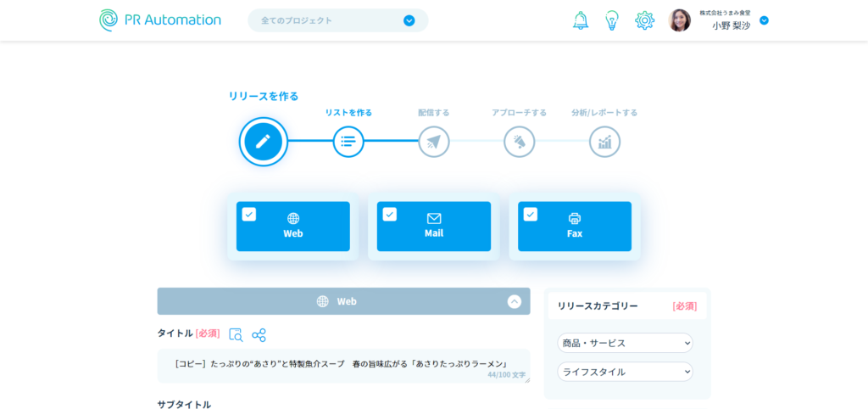Open the analytics report chart icon
This screenshot has height=409, width=868.
click(x=604, y=142)
